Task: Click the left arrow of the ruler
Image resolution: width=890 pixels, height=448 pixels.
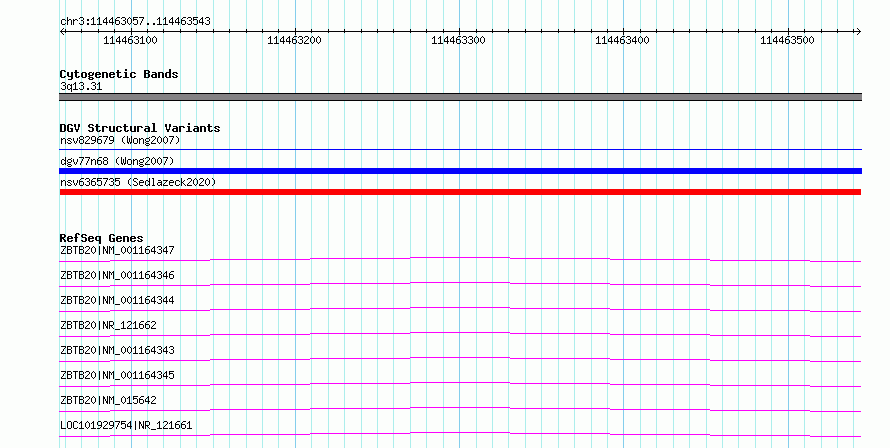Action: tap(63, 32)
